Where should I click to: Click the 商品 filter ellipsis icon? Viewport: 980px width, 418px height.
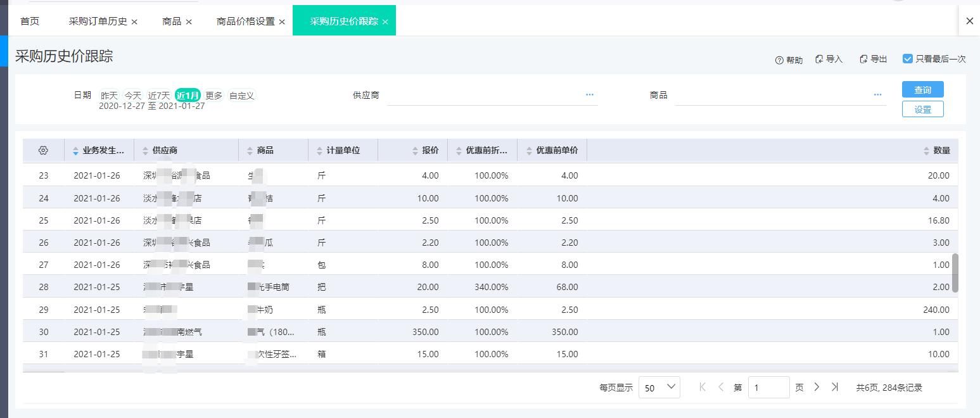pos(877,94)
